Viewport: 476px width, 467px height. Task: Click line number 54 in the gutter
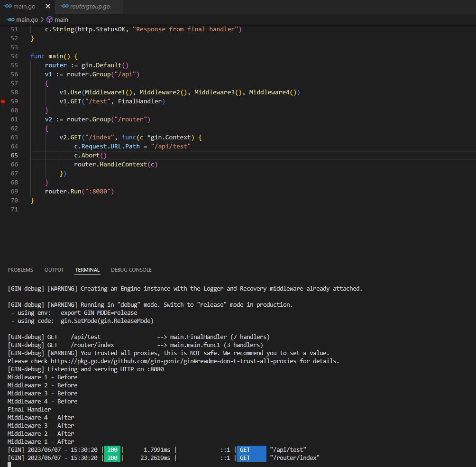[x=14, y=56]
